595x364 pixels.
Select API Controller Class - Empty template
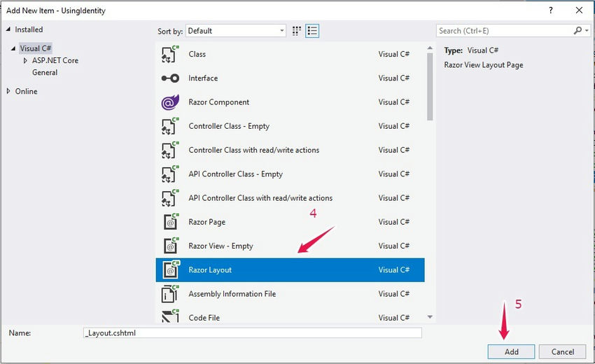[x=290, y=174]
